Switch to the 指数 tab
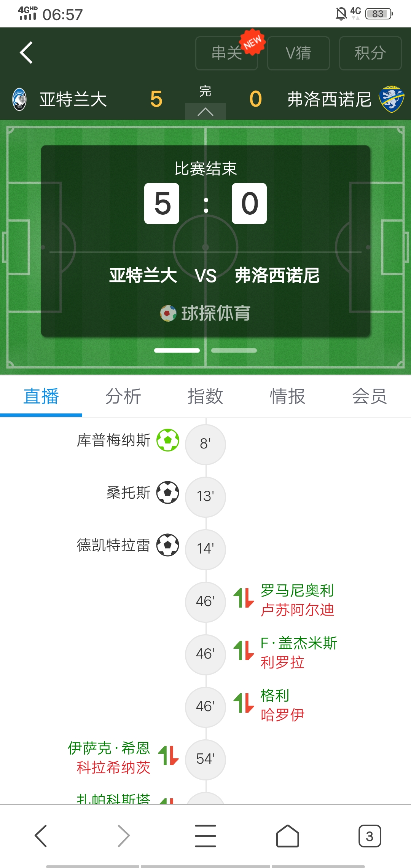Viewport: 411px width, 868px height. click(205, 396)
